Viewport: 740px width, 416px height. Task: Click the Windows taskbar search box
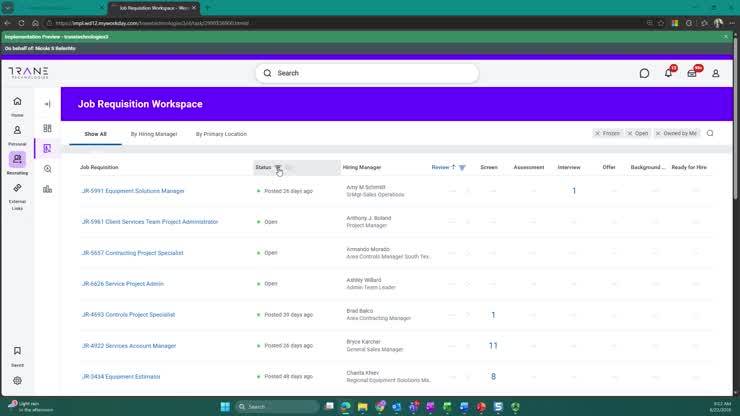pyautogui.click(x=277, y=407)
